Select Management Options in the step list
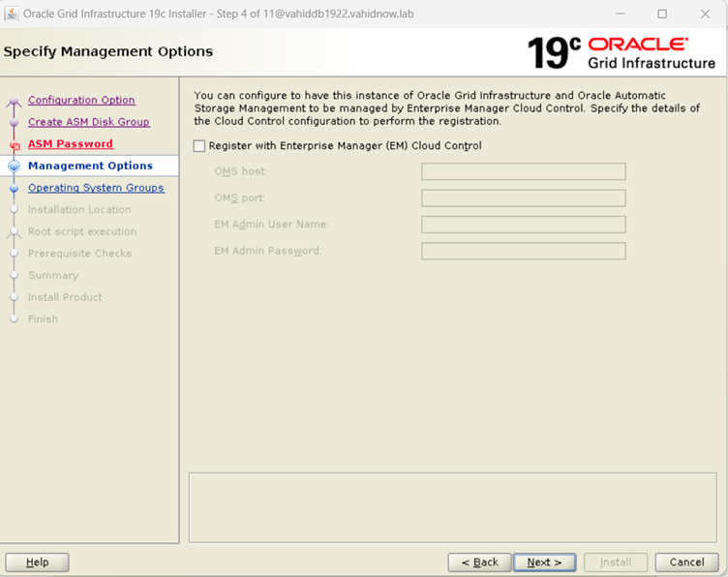Viewport: 728px width, 577px height. pos(90,167)
